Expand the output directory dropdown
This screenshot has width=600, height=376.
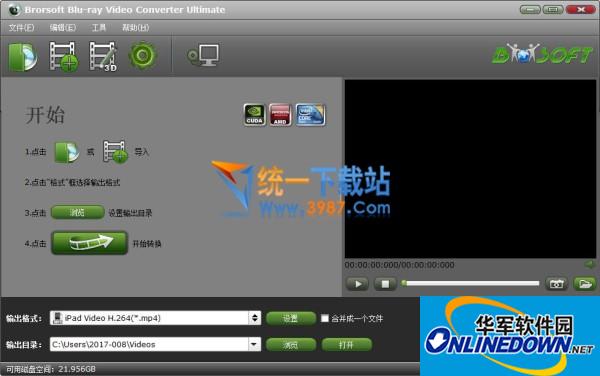[254, 344]
